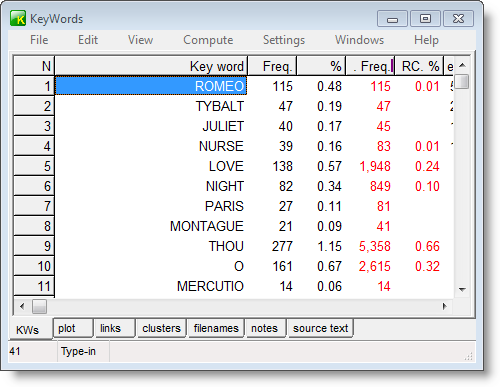
Task: Click the horizontal scrollbar left arrow
Action: (x=22, y=306)
